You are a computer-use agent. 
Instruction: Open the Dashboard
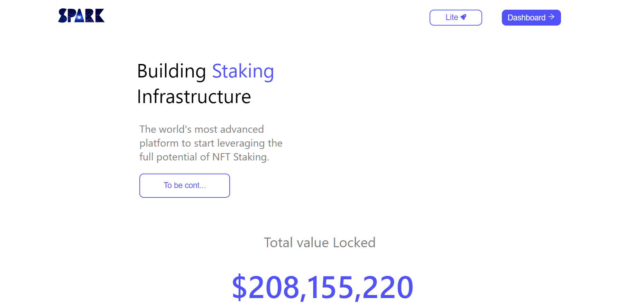[531, 18]
